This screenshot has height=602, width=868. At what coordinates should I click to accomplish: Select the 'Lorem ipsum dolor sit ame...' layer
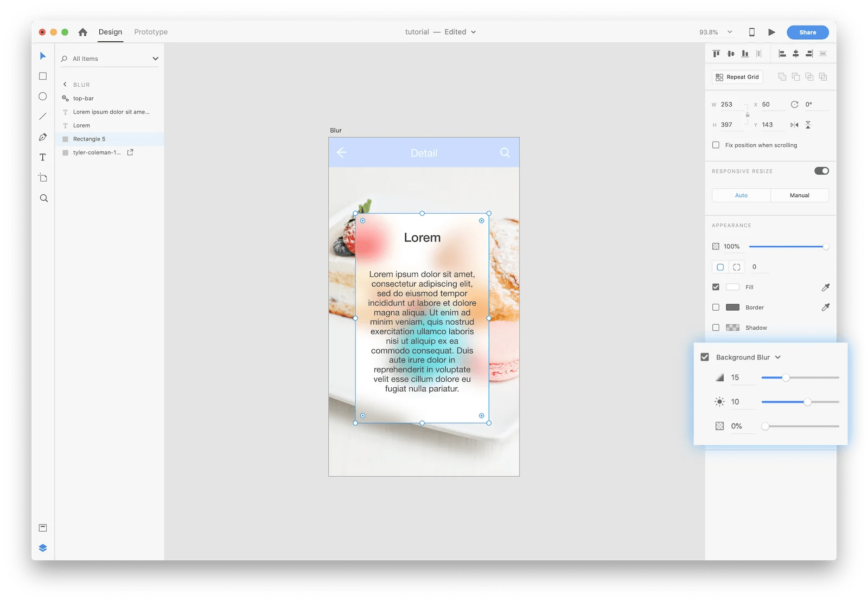pyautogui.click(x=110, y=112)
